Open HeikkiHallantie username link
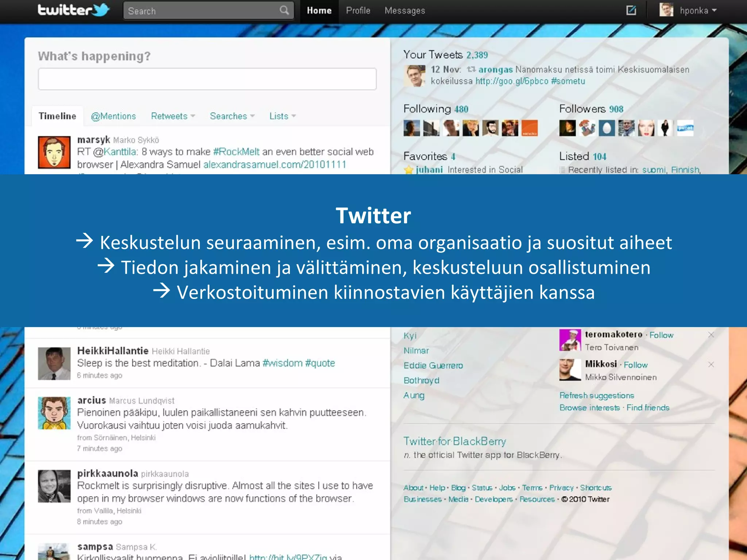The image size is (747, 560). 113,351
